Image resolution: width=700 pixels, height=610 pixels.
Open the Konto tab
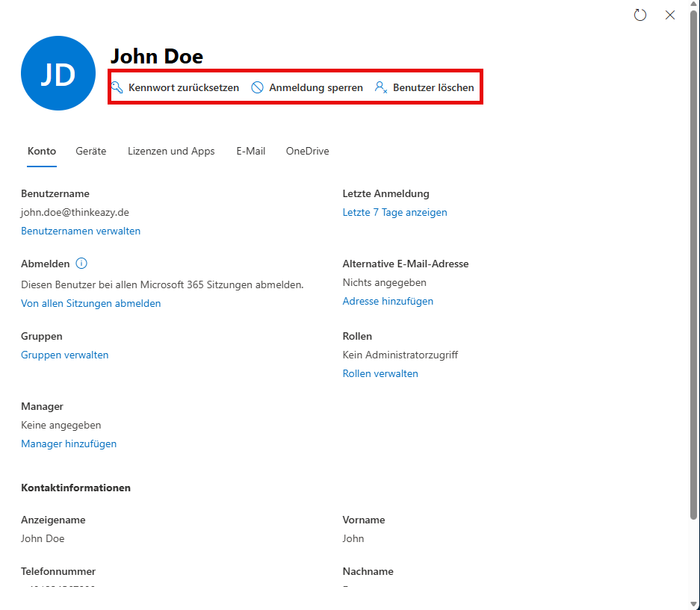click(42, 151)
